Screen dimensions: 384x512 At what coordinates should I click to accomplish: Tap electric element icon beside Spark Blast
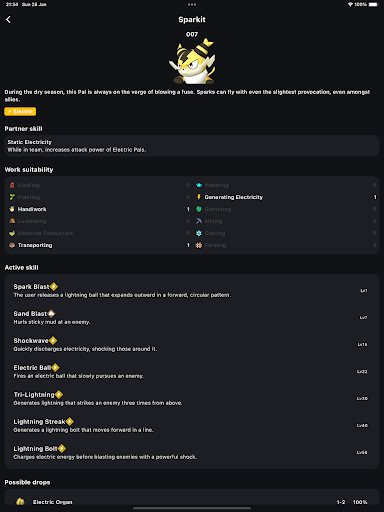coord(54,287)
